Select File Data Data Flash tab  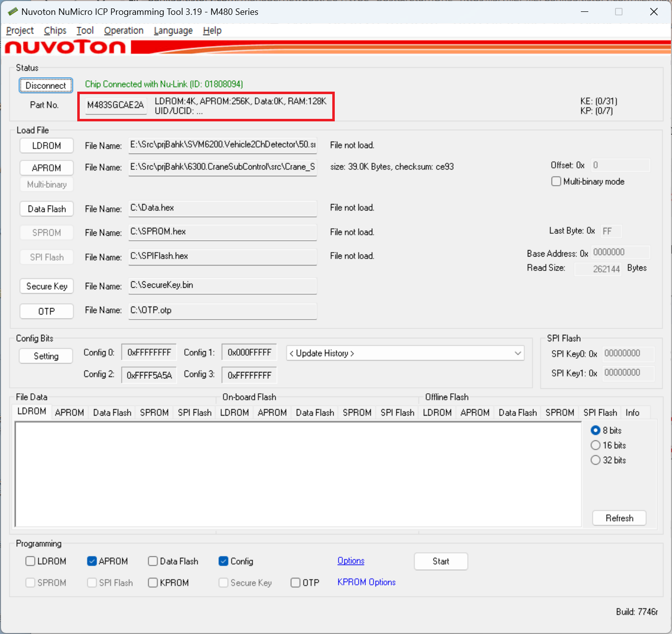112,413
